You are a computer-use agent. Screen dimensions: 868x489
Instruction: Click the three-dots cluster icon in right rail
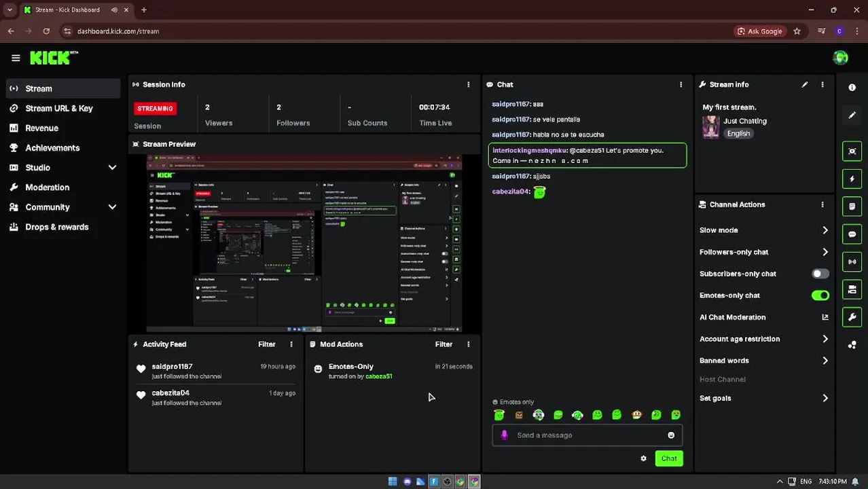tap(852, 345)
